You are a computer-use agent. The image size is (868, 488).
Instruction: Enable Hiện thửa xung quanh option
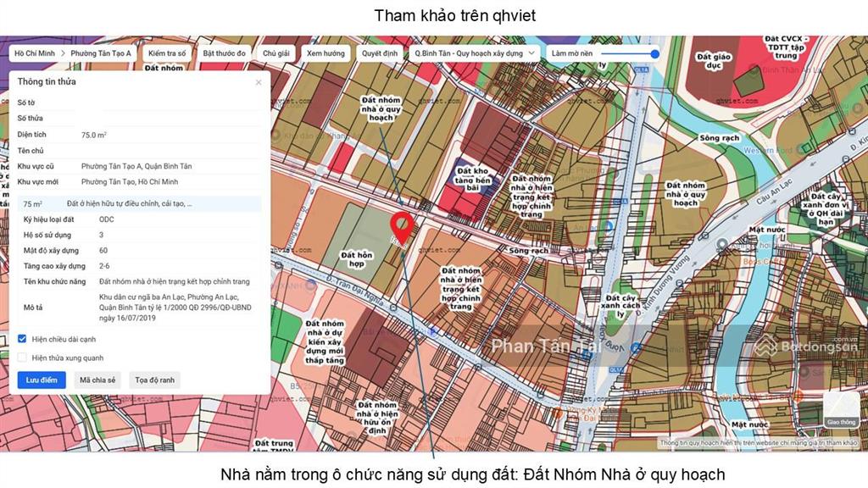(23, 356)
